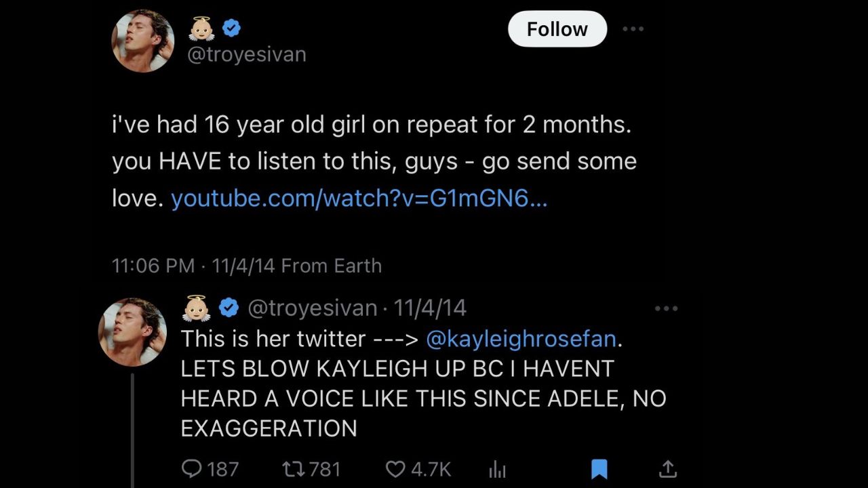Open the share upload icon
Image resolution: width=868 pixels, height=488 pixels.
tap(668, 468)
